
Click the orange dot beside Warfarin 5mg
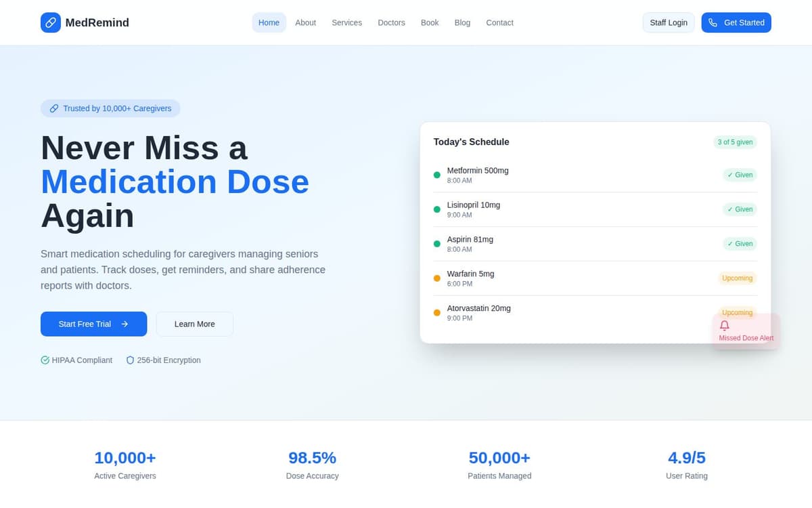tap(437, 278)
